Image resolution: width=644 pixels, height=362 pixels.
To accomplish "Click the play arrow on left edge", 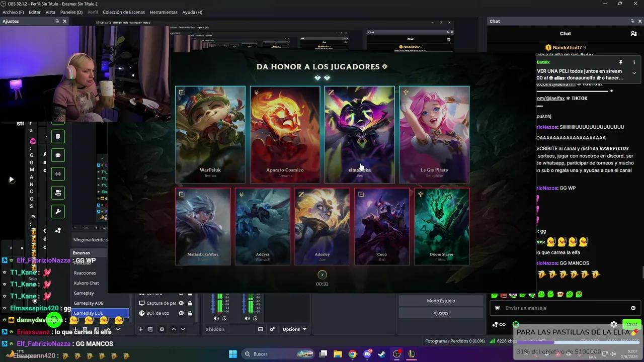I will 11,179.
